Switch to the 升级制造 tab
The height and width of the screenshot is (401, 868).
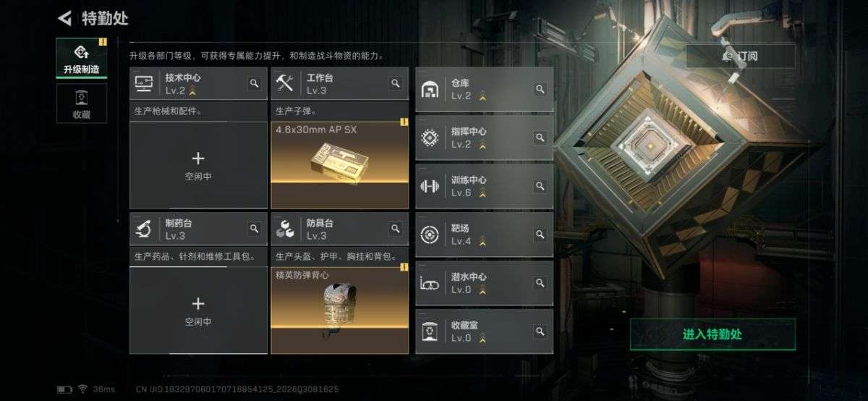(82, 58)
